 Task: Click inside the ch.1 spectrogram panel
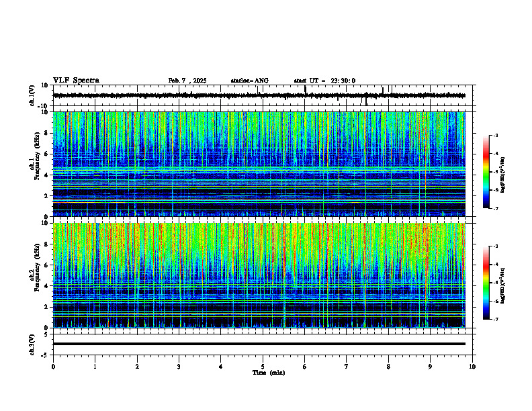click(x=259, y=164)
